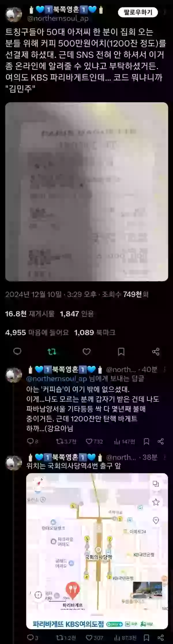Viewport: 173px width, 644px height.
Task: View the 1,847 인용 quotes list
Action: [x=77, y=314]
